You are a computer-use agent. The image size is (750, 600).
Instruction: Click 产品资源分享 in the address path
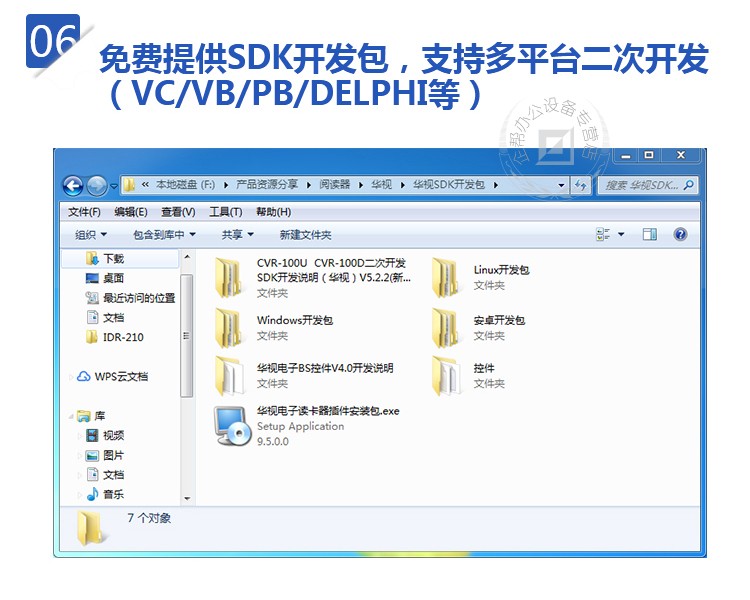(266, 185)
